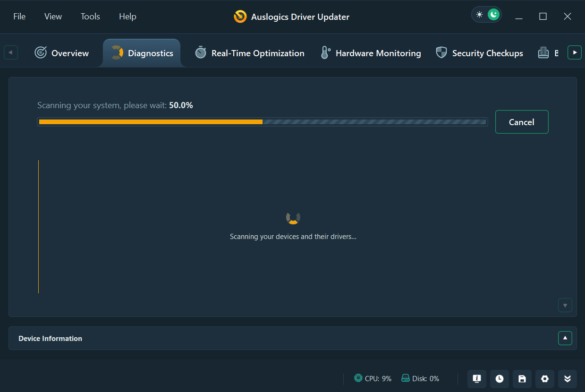Image resolution: width=585 pixels, height=392 pixels.
Task: Toggle the light/dark theme switch
Action: point(486,15)
